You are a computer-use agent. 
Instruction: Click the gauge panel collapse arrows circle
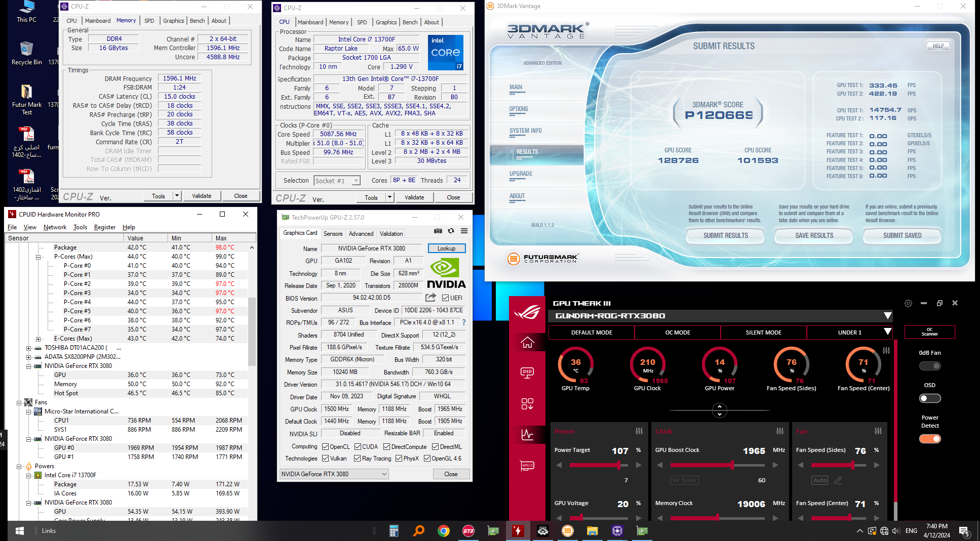[x=720, y=410]
